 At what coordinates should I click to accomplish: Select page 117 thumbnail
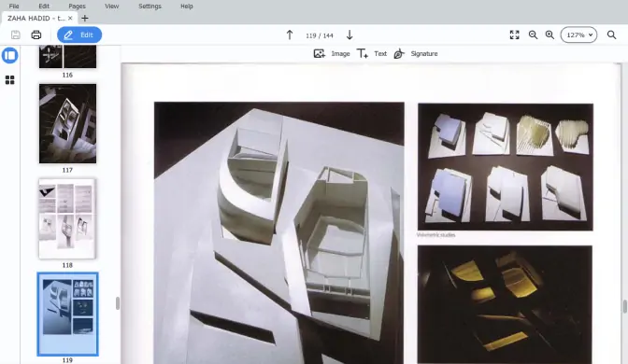click(x=67, y=123)
